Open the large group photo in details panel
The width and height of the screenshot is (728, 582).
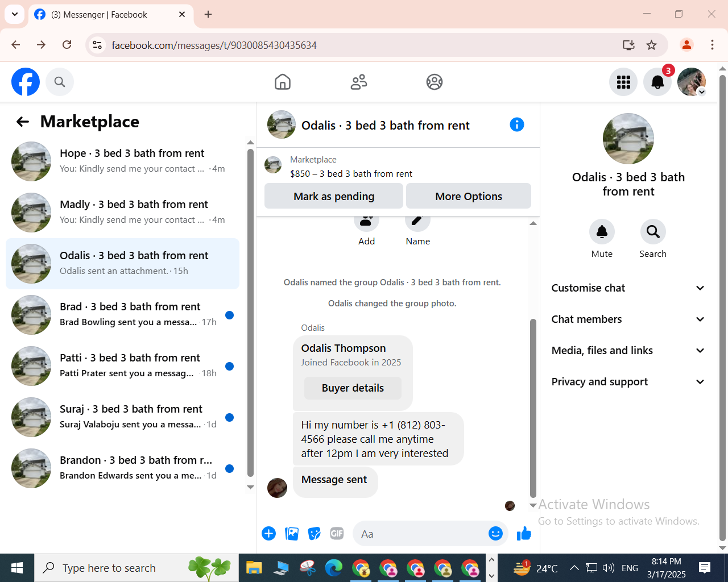(x=628, y=139)
